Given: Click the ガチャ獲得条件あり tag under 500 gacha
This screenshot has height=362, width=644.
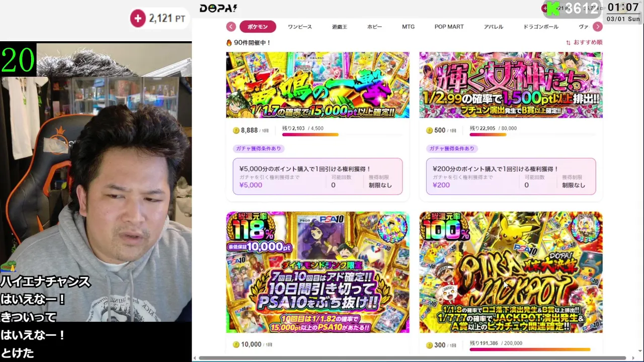Looking at the screenshot, I should click(453, 148).
